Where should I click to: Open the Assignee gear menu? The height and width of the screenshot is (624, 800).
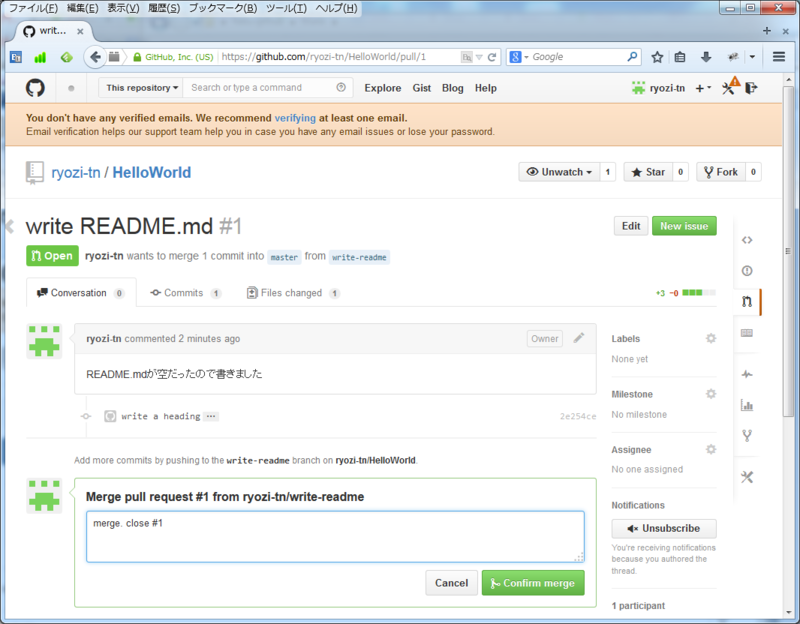point(711,450)
